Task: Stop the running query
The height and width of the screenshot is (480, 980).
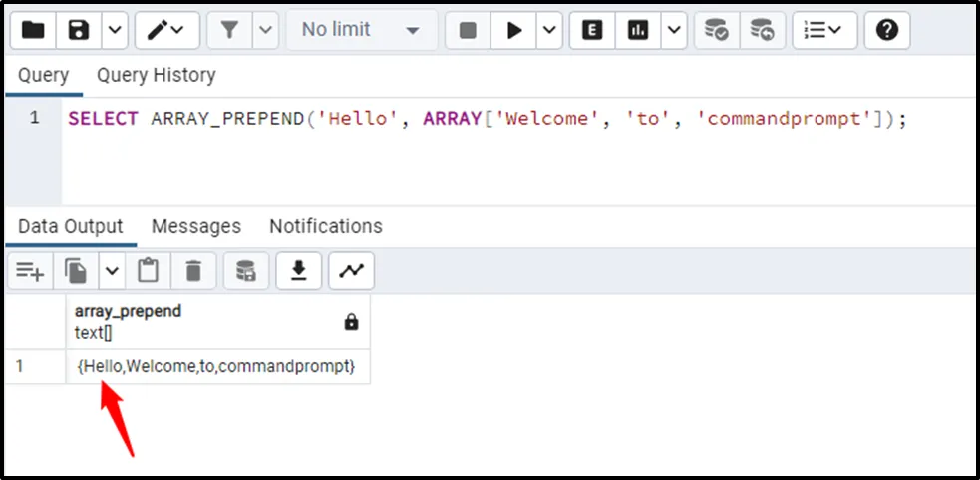Action: [468, 31]
